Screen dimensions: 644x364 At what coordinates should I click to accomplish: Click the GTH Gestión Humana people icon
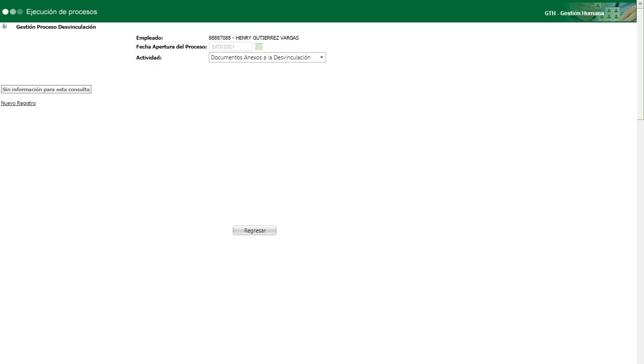613,13
